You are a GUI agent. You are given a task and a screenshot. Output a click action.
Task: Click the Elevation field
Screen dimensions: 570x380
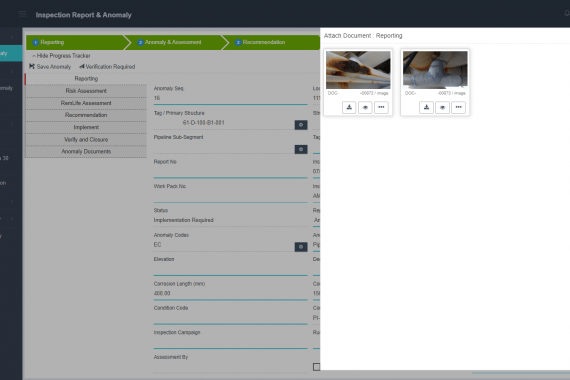230,269
